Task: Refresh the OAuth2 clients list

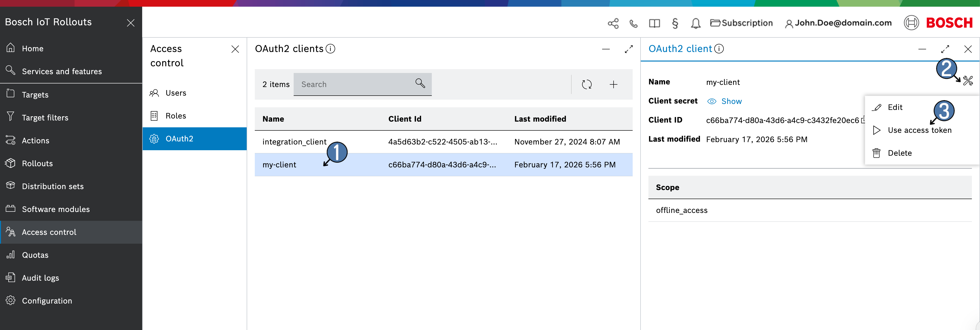Action: click(x=587, y=84)
